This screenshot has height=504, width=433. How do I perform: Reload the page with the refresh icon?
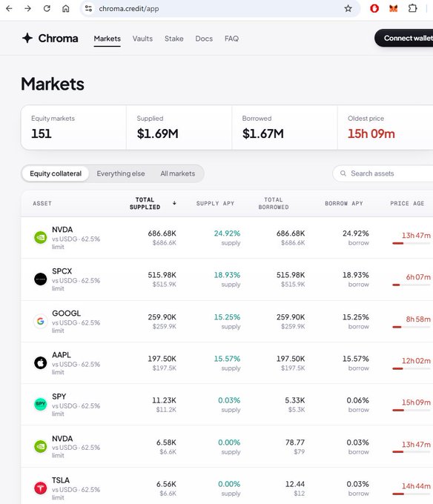47,9
